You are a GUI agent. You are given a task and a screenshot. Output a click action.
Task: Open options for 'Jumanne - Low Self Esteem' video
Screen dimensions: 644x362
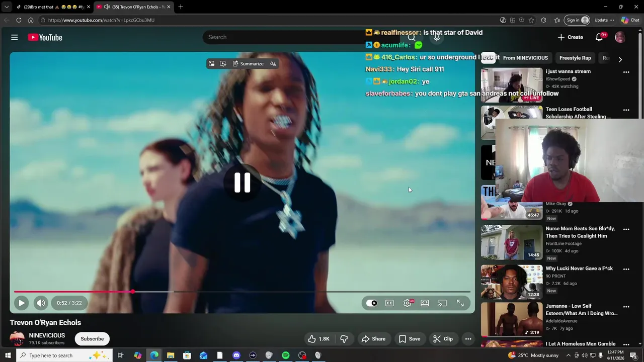(626, 307)
